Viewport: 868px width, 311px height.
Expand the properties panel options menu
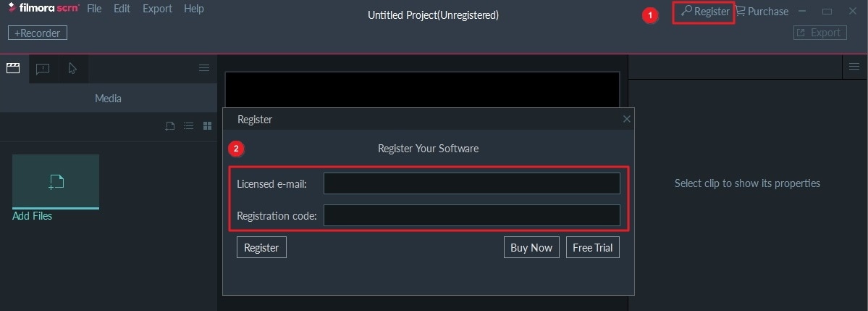tap(854, 67)
